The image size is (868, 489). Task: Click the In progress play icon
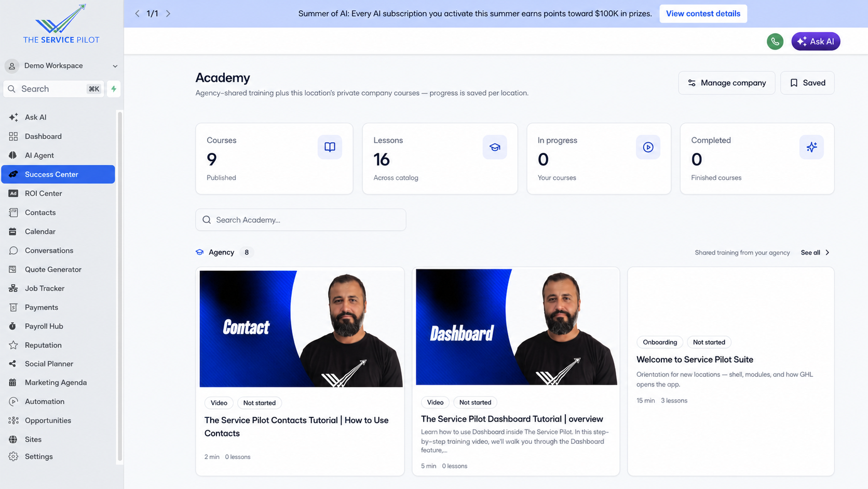coord(648,147)
